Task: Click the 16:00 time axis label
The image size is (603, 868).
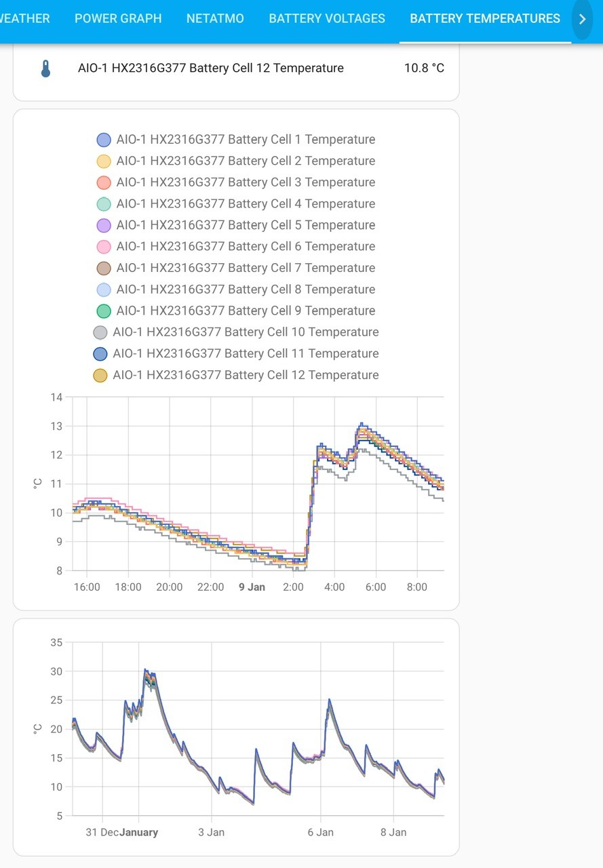Action: pos(87,587)
